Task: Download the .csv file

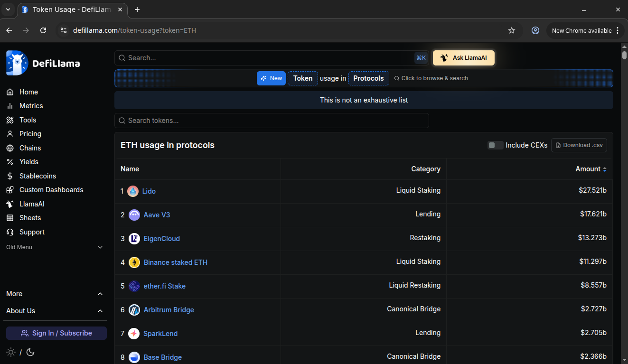Action: 579,145
